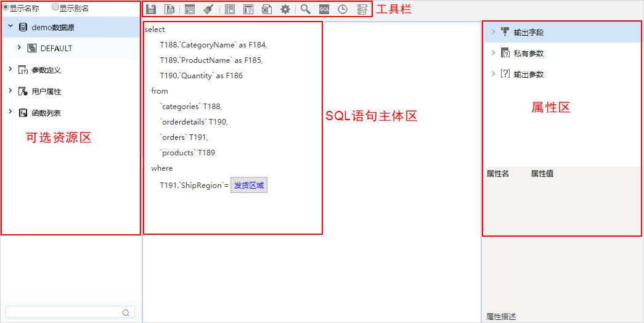
Task: Click the line `orderdetails` T190
Action: tap(194, 122)
